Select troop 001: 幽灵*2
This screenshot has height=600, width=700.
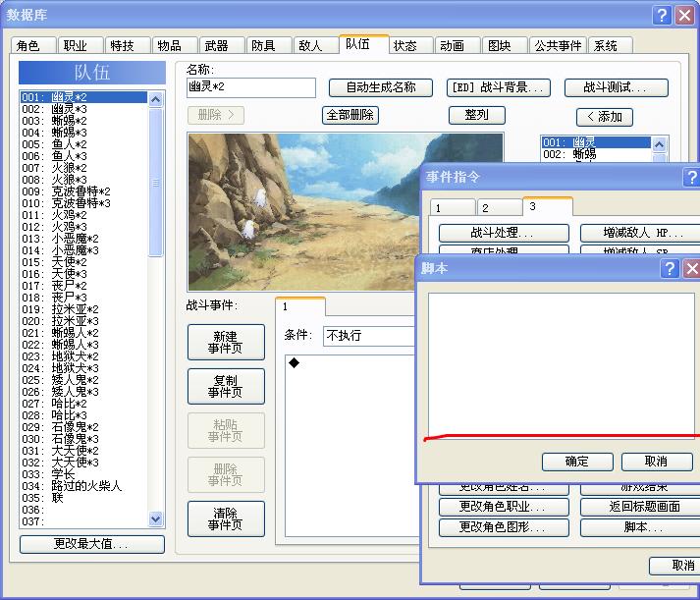coord(83,97)
